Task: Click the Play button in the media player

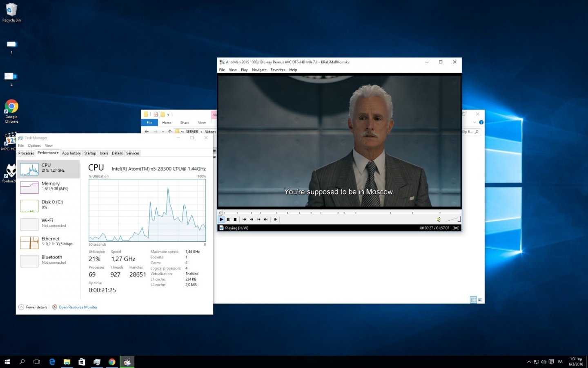Action: [x=221, y=220]
